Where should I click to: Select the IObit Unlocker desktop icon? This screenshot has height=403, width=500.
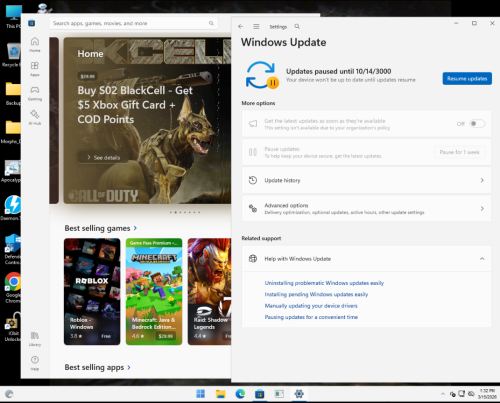13,326
